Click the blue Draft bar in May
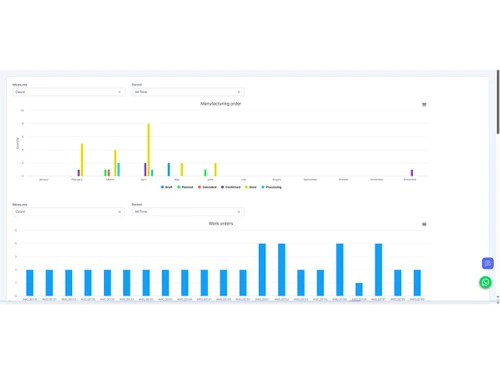 (169, 169)
